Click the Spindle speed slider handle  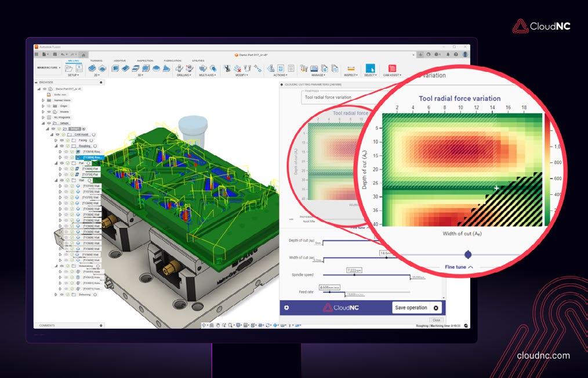pos(354,275)
